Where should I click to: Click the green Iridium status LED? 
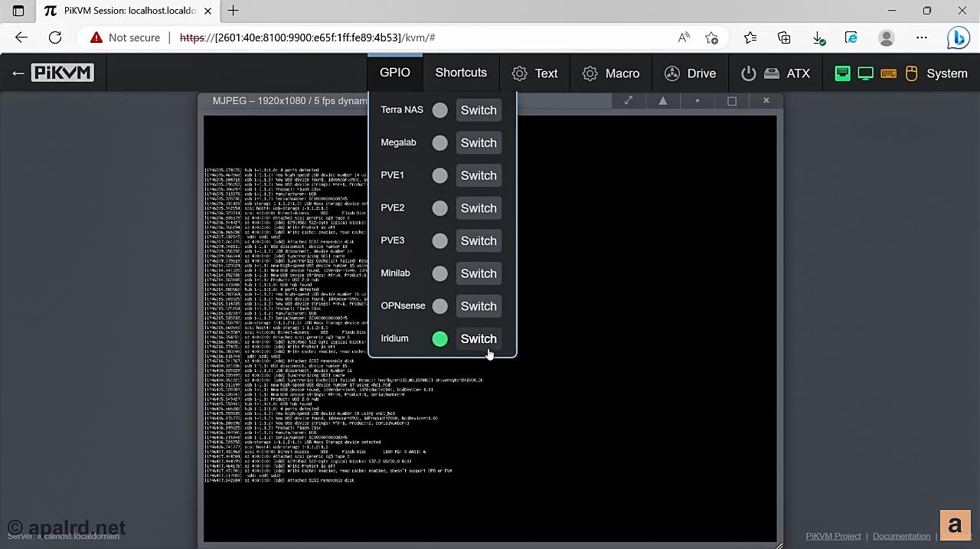click(439, 338)
